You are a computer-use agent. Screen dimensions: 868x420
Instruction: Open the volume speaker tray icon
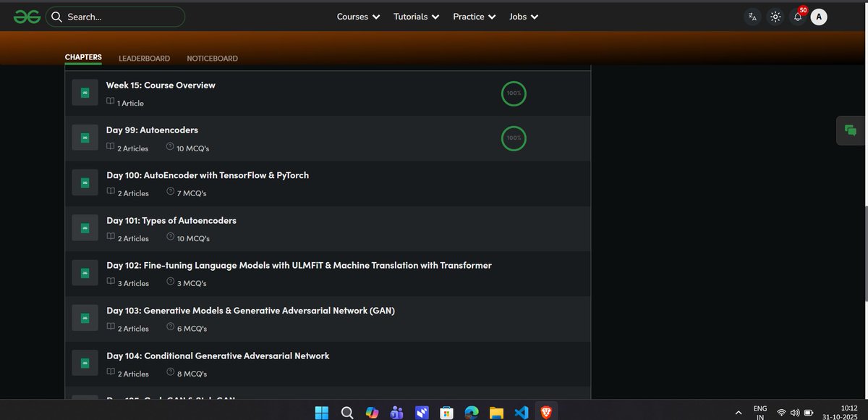[796, 413]
